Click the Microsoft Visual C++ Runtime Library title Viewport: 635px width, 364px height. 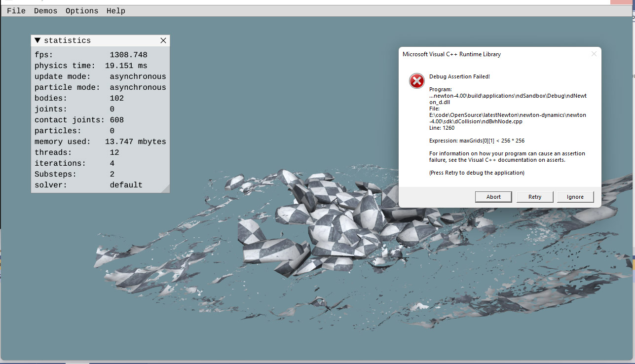(451, 54)
